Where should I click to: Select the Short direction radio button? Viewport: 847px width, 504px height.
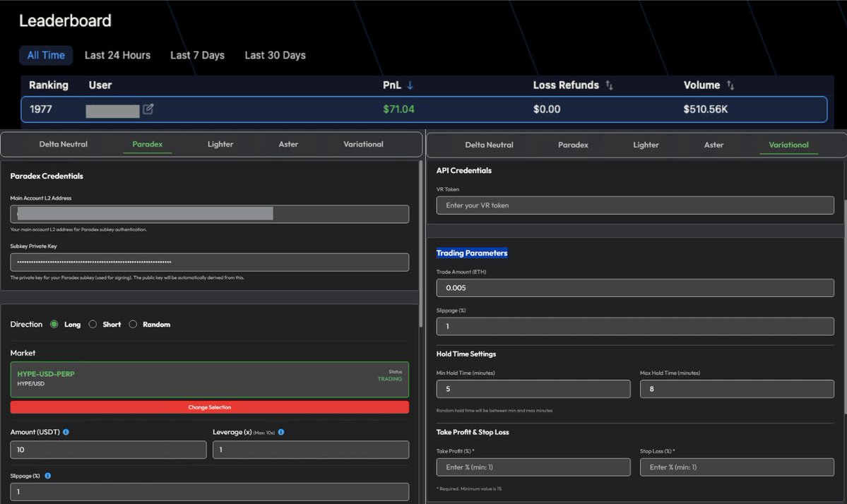click(93, 324)
